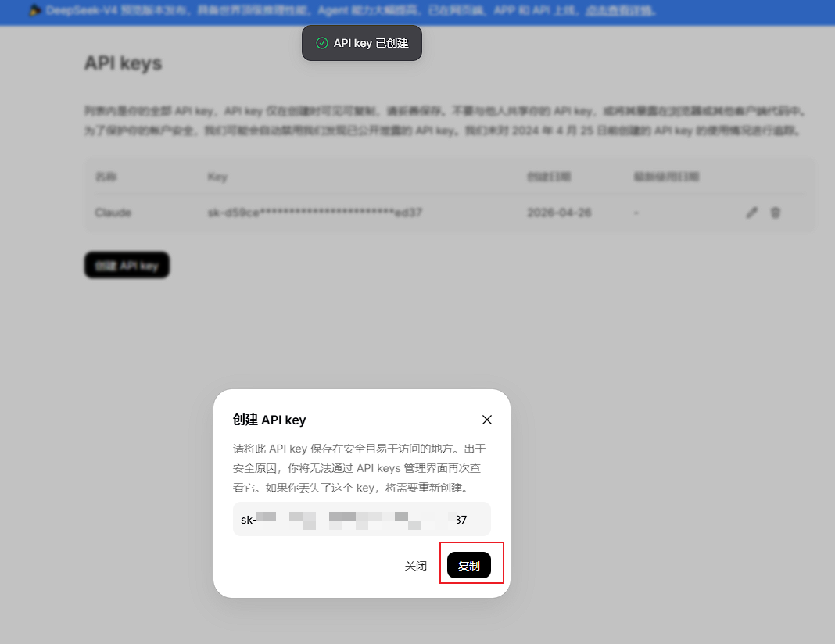835x644 pixels.
Task: Select the generated sk- key field
Action: (361, 519)
